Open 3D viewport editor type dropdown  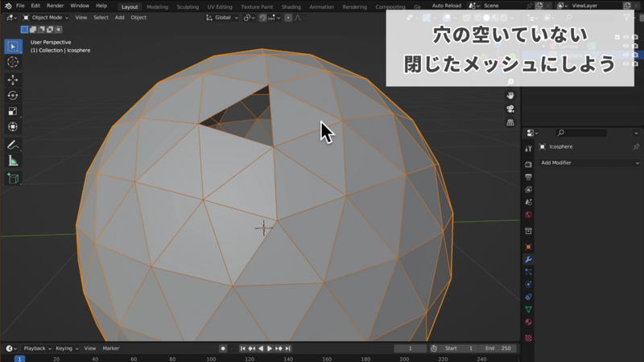(x=11, y=18)
